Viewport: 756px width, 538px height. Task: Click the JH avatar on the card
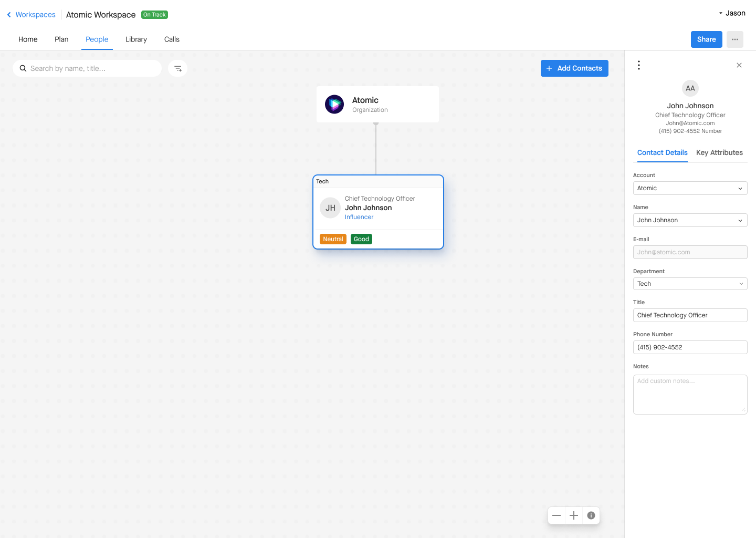click(330, 208)
